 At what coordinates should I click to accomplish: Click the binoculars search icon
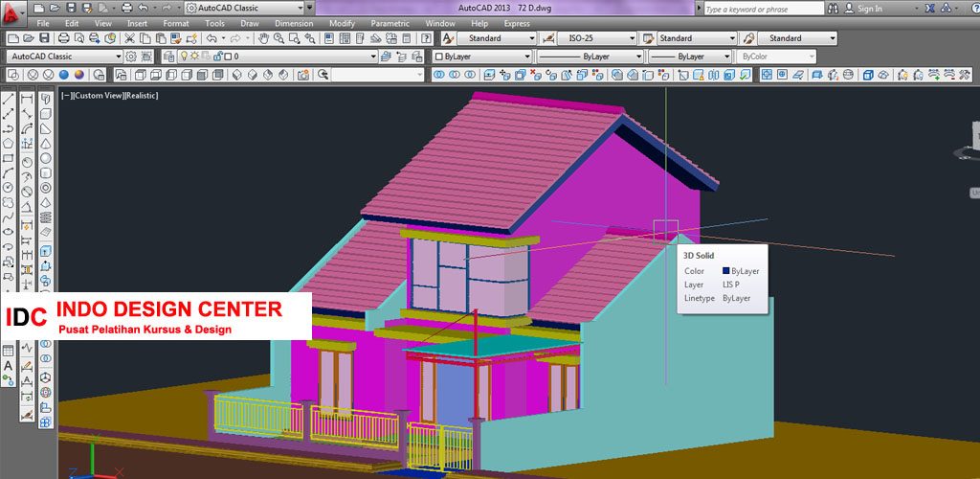point(834,8)
